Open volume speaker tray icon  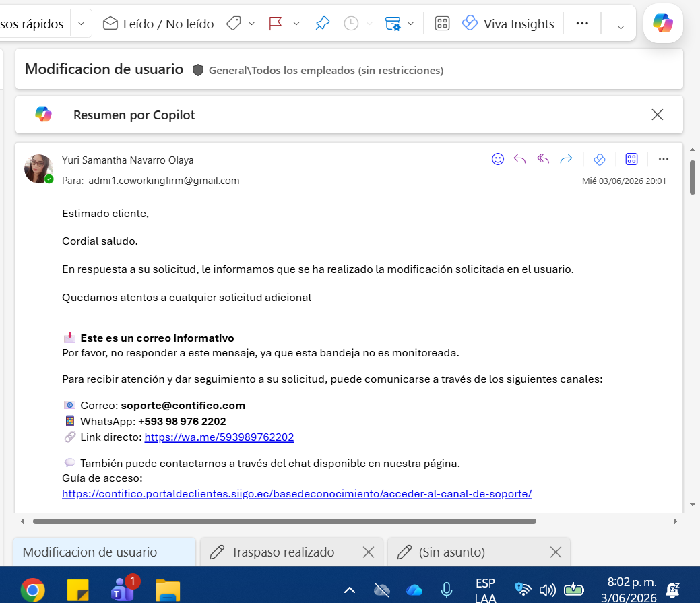tap(547, 590)
